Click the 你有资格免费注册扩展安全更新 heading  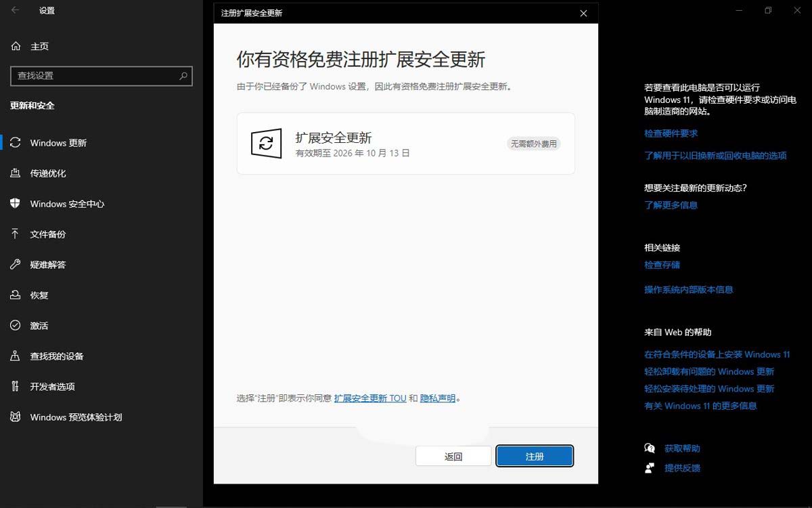pyautogui.click(x=361, y=59)
